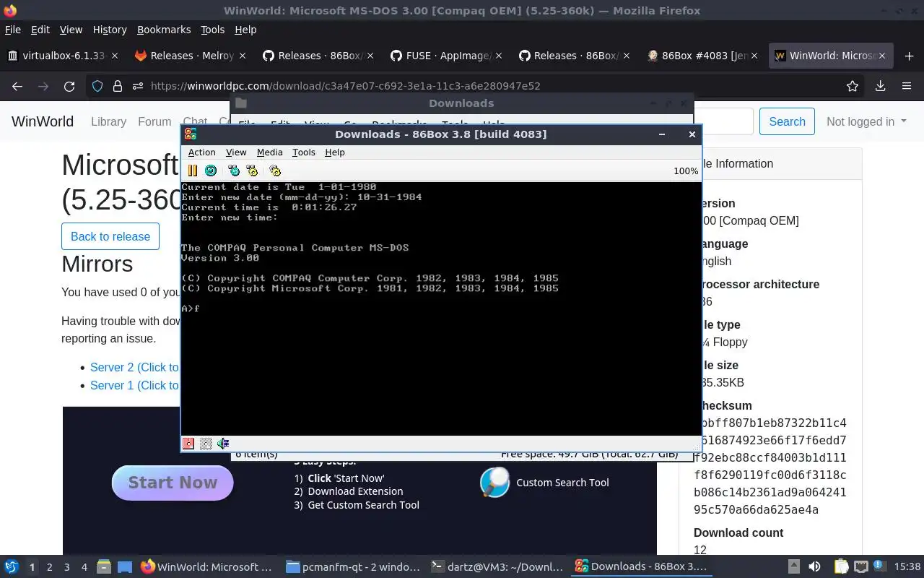This screenshot has width=924, height=578.
Task: Switch to dartz@VM3 terminal taskbar window
Action: [x=497, y=567]
